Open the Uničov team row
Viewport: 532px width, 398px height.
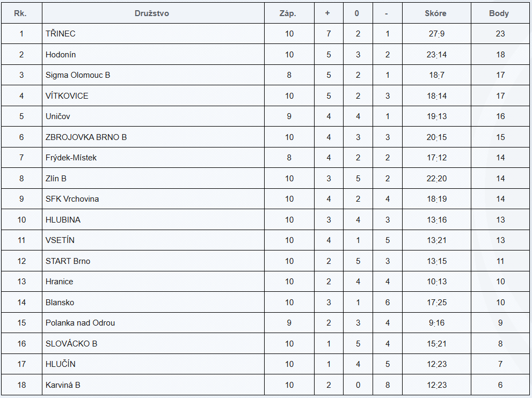58,116
